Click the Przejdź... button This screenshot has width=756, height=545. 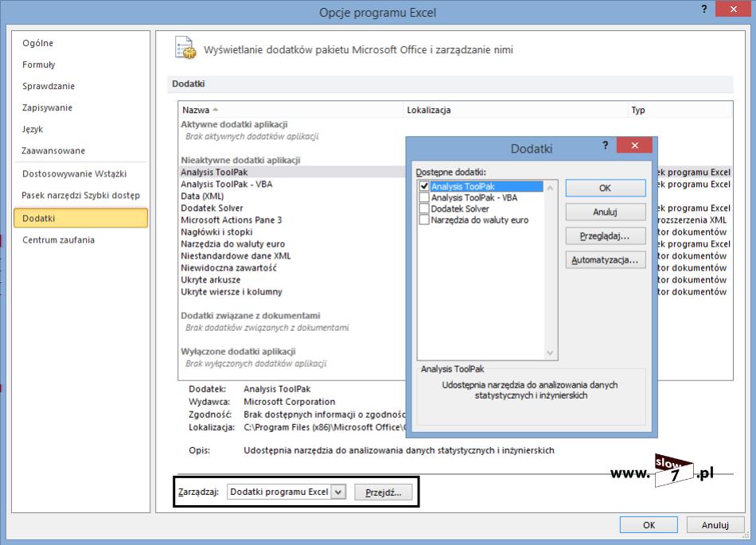pos(384,492)
